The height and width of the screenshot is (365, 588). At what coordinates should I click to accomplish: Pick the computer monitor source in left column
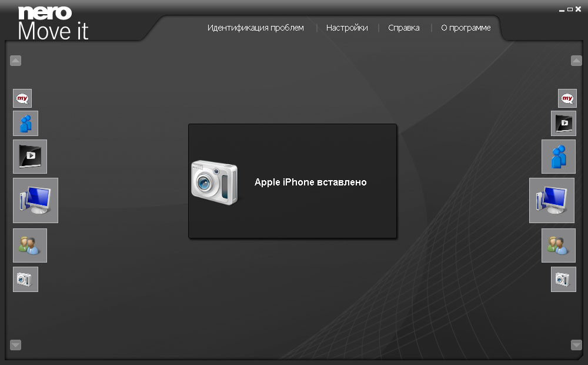coord(36,201)
